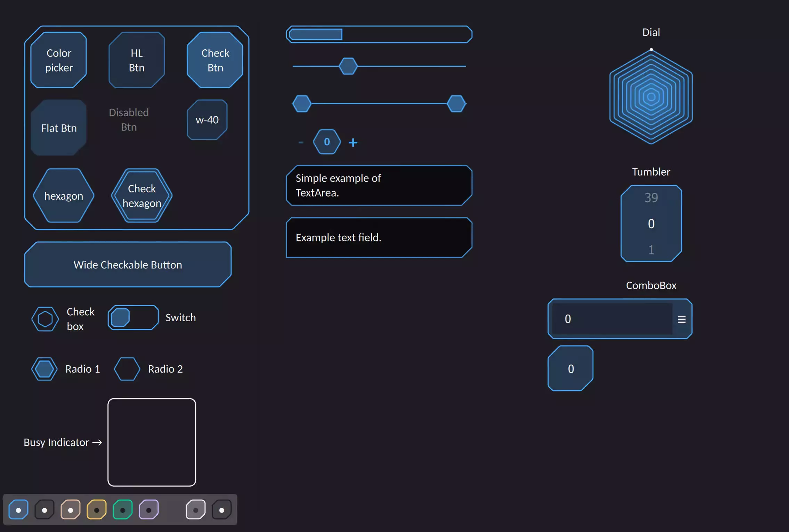The image size is (789, 532).
Task: Select the blue theme swatch
Action: pos(18,509)
